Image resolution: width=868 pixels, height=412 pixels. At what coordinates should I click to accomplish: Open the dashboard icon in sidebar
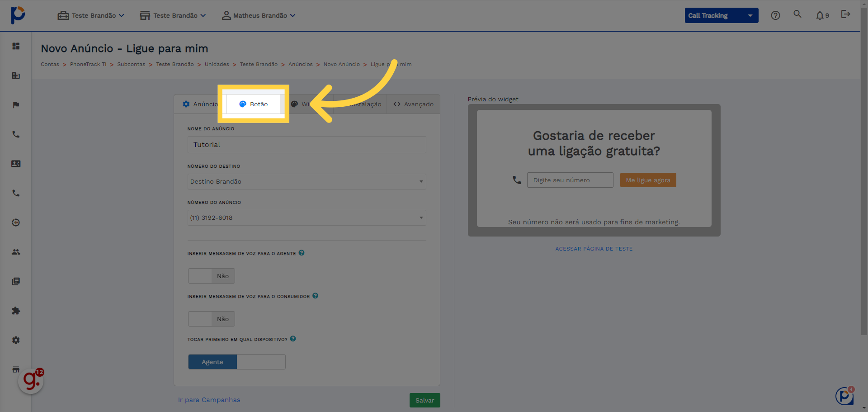tap(16, 46)
